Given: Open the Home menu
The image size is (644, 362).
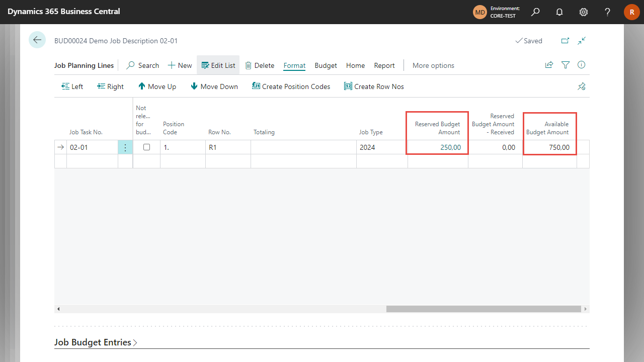Looking at the screenshot, I should click(355, 65).
